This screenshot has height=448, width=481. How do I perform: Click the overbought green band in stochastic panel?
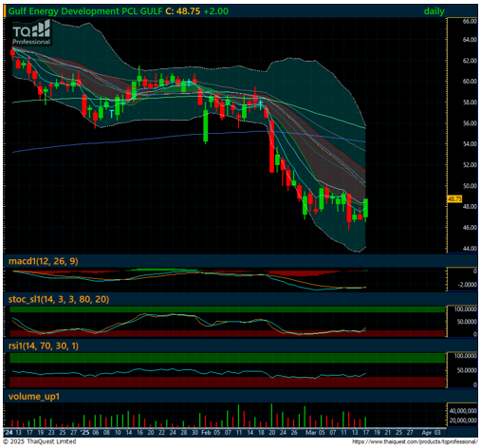[x=227, y=309]
